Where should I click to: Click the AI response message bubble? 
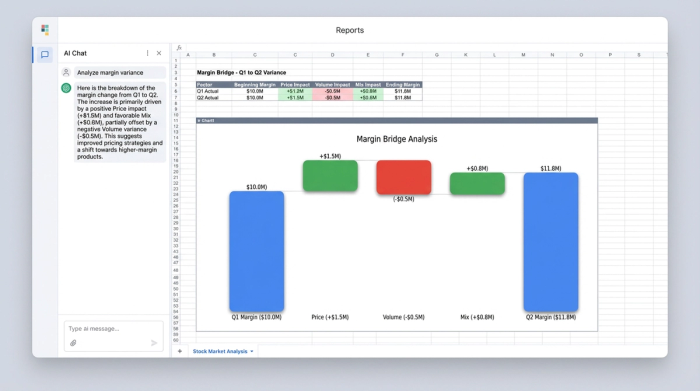coord(120,122)
